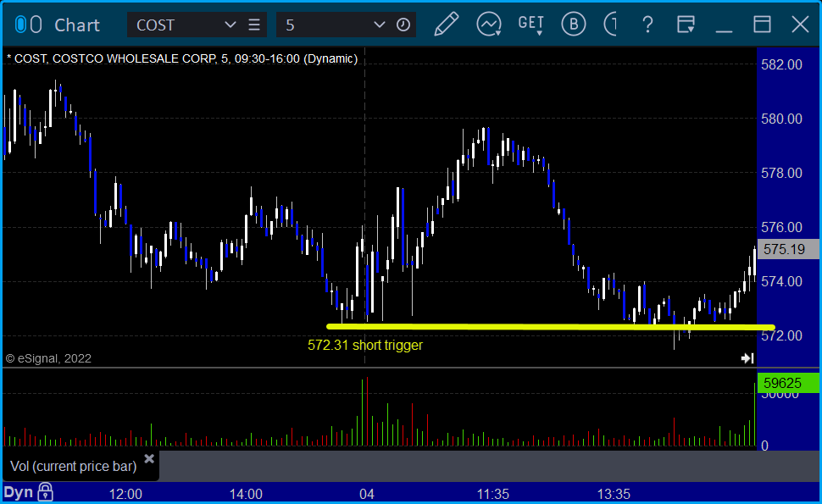Expand the 5-minute interval dropdown

379,25
